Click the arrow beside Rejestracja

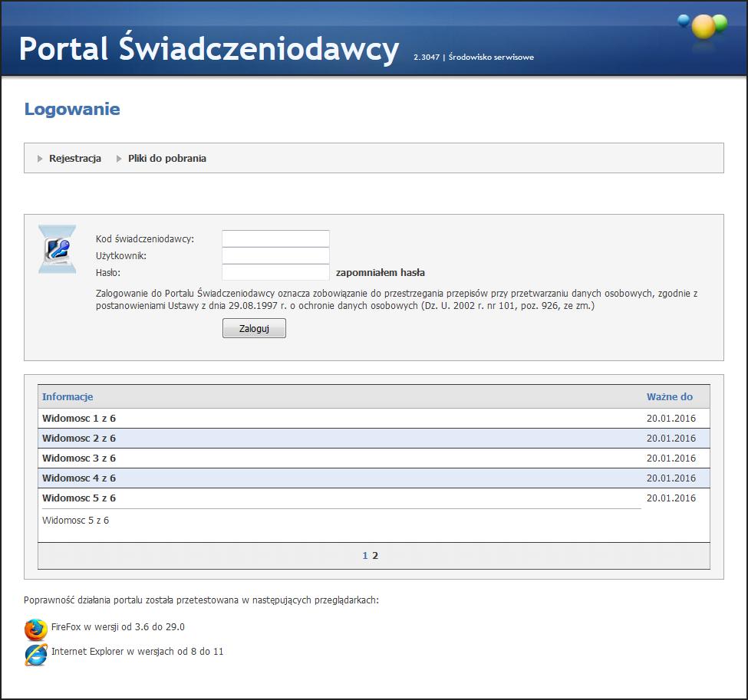tap(40, 159)
